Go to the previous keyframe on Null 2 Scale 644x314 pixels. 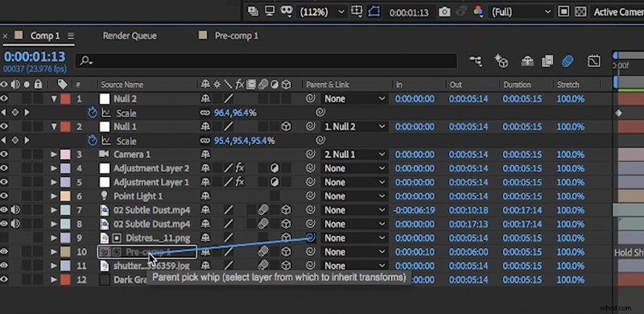pos(4,112)
